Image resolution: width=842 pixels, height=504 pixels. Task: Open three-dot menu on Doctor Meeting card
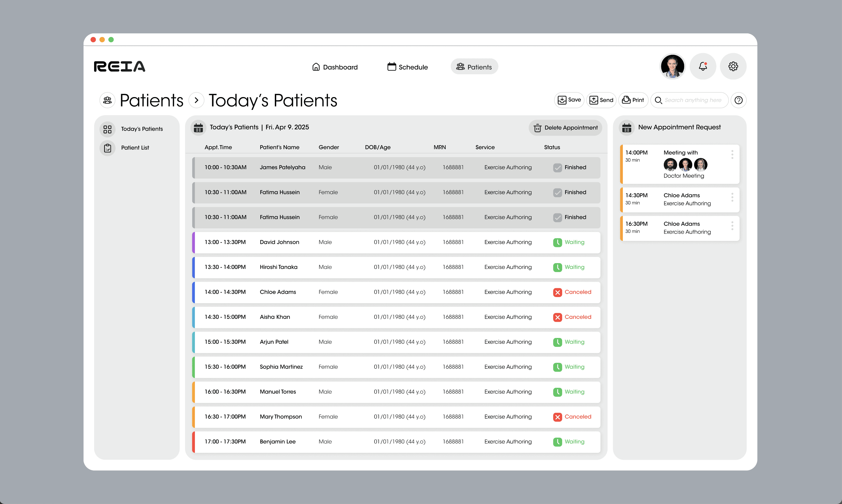pyautogui.click(x=732, y=155)
